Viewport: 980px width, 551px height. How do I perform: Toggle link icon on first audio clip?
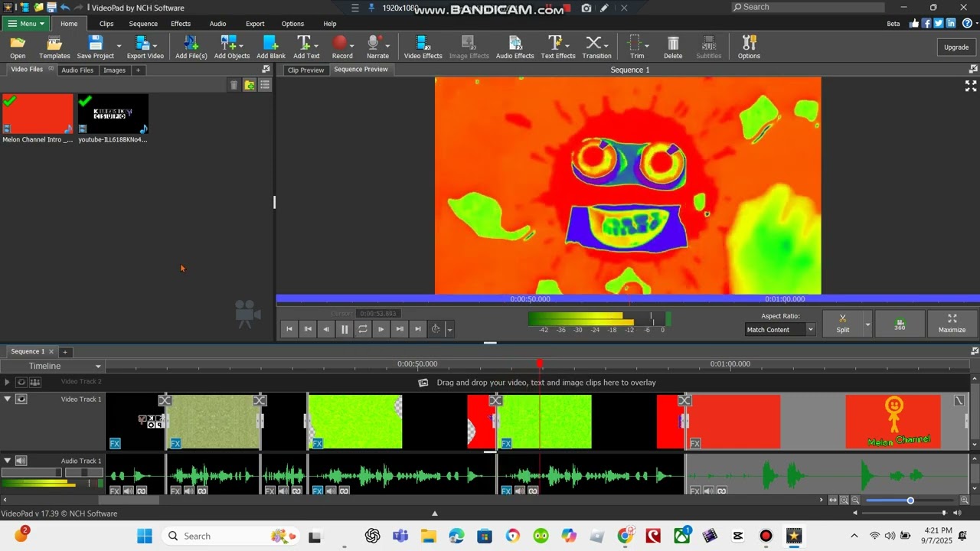(x=141, y=491)
